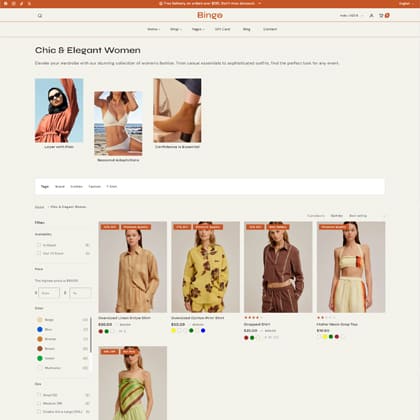Pick red swatch on Halter Neck Crop Top
Screen dimensions: 420x420
tap(337, 337)
